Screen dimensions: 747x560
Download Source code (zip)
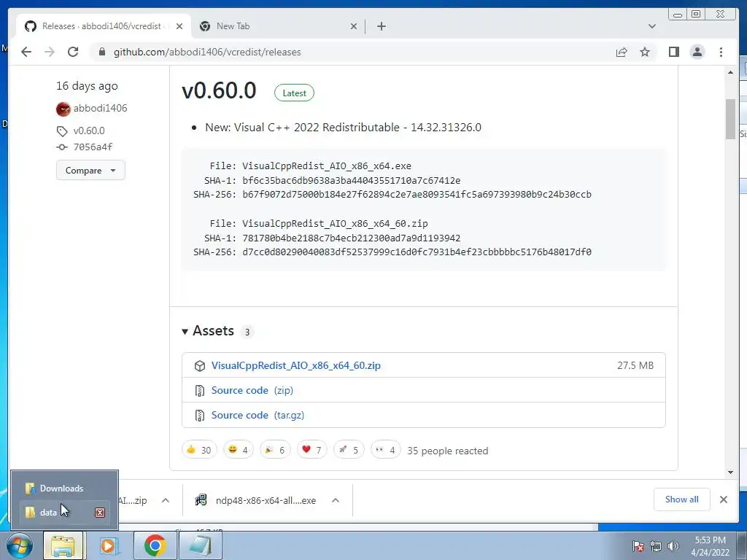click(252, 390)
